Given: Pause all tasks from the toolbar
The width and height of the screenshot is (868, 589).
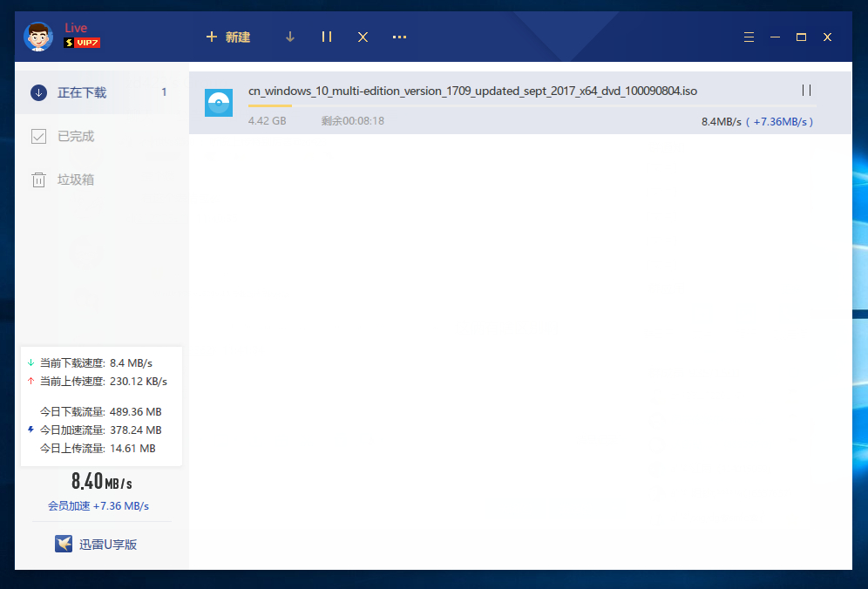Looking at the screenshot, I should point(327,37).
